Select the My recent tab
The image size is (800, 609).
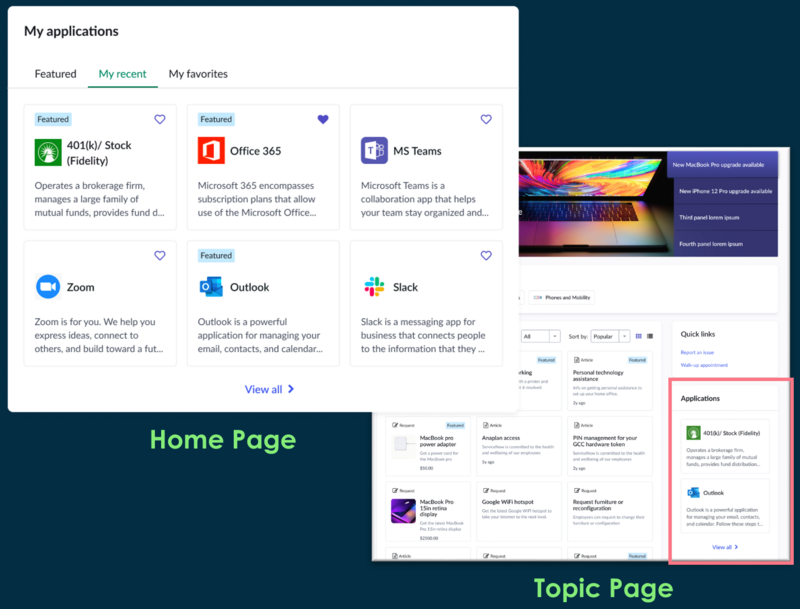[122, 74]
